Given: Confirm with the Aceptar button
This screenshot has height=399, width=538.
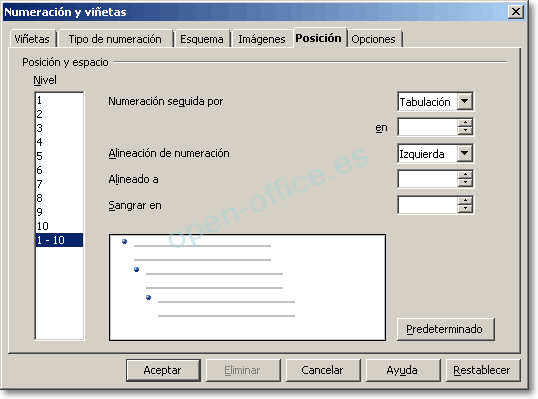Looking at the screenshot, I should [x=163, y=370].
